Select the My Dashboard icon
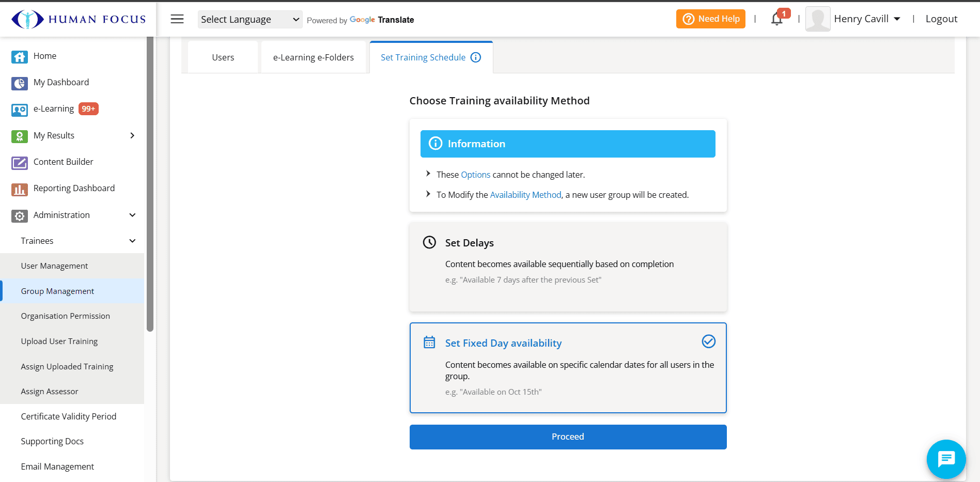The width and height of the screenshot is (980, 482). pos(19,83)
